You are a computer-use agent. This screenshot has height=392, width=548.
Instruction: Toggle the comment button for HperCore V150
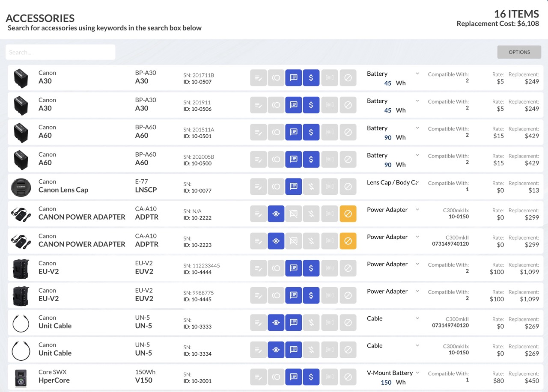(294, 377)
